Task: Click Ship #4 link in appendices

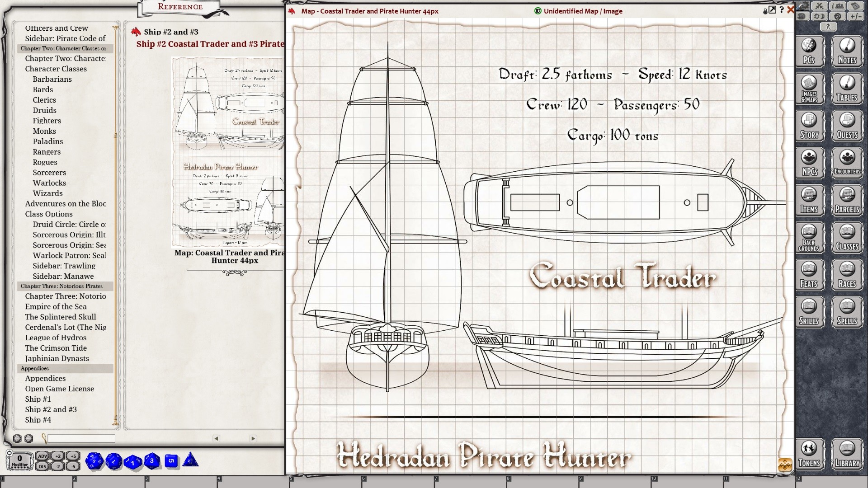Action: click(x=37, y=419)
